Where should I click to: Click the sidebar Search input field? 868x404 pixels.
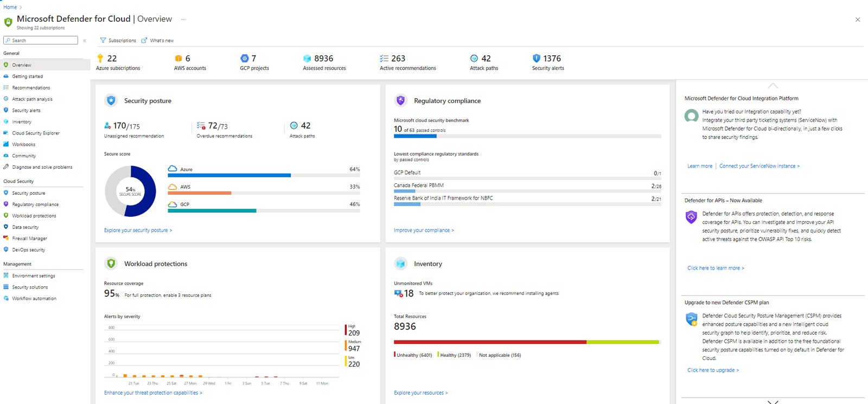tap(41, 40)
